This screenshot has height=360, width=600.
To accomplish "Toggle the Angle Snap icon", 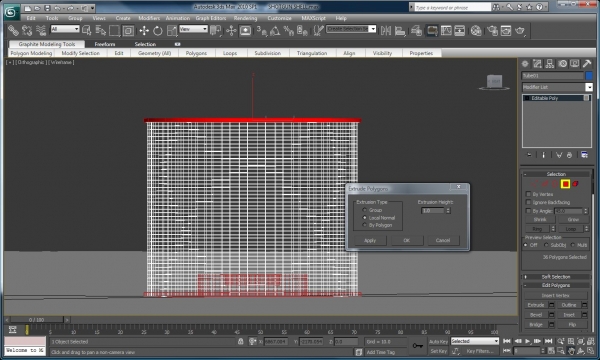I will point(275,30).
